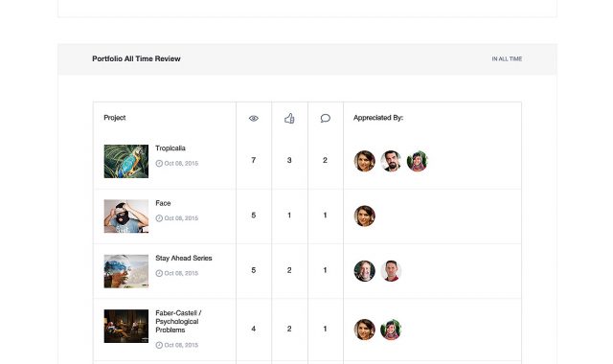Open the Face project title
Viewport: 613px width, 364px height.
pyautogui.click(x=163, y=203)
